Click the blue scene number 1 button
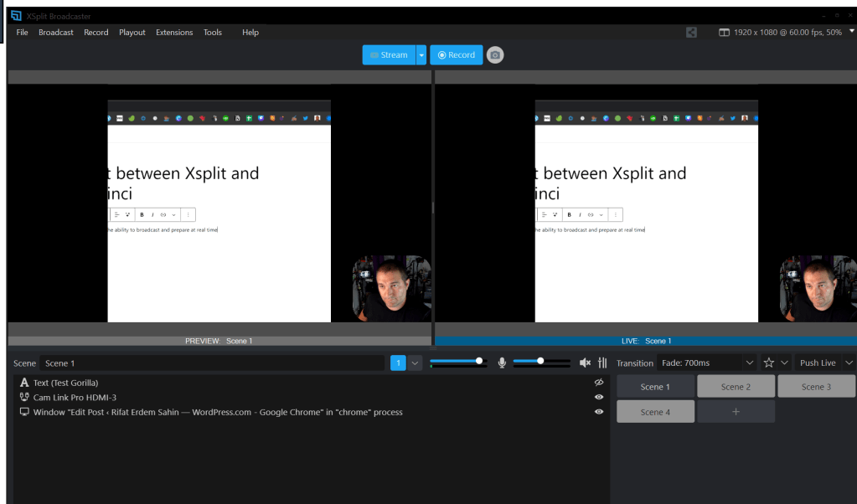This screenshot has width=857, height=504. coord(398,363)
